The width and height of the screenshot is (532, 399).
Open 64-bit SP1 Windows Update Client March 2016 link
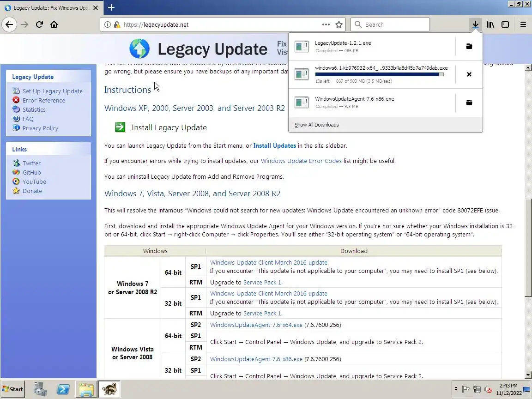(268, 262)
